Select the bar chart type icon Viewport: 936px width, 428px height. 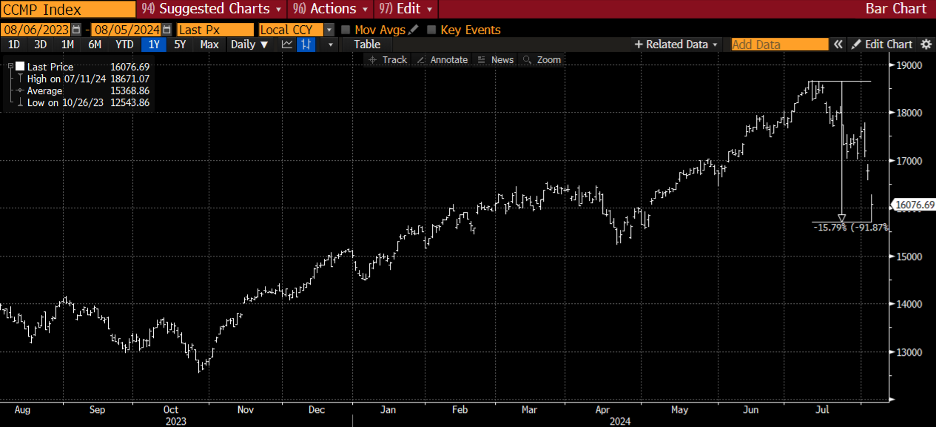307,45
